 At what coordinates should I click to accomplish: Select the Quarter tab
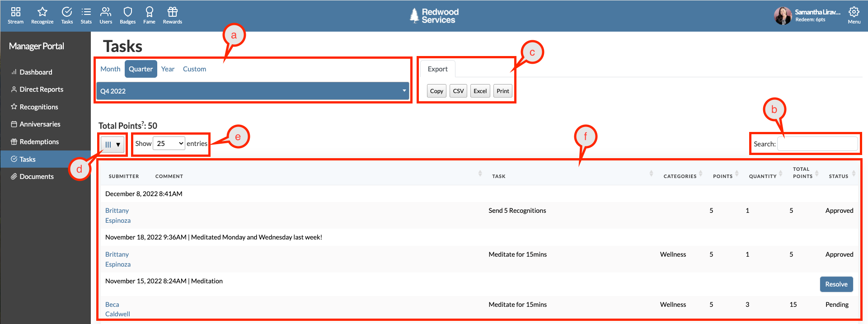(x=141, y=69)
